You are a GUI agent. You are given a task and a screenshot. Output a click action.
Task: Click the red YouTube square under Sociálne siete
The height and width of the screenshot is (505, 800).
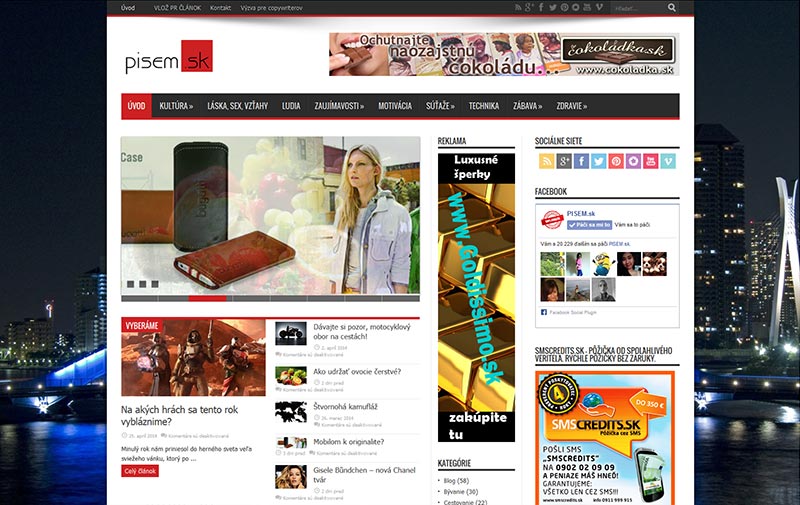tap(651, 161)
